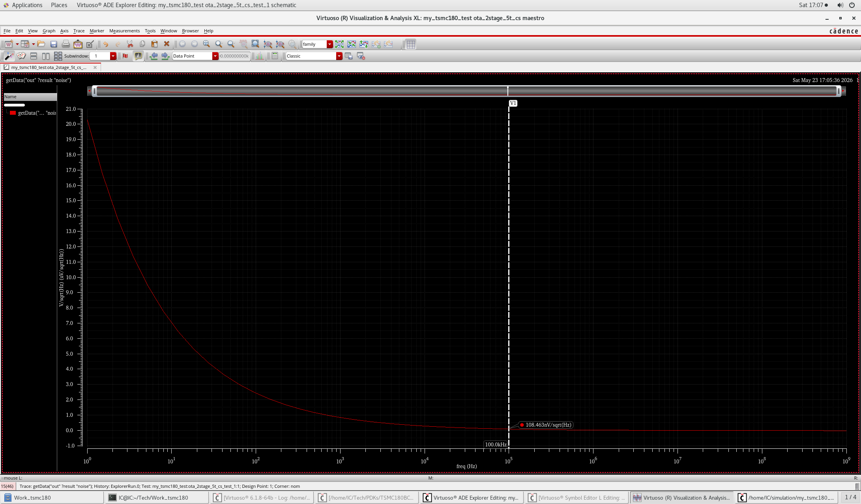This screenshot has width=861, height=504.
Task: Click the delete red X icon
Action: 167,44
